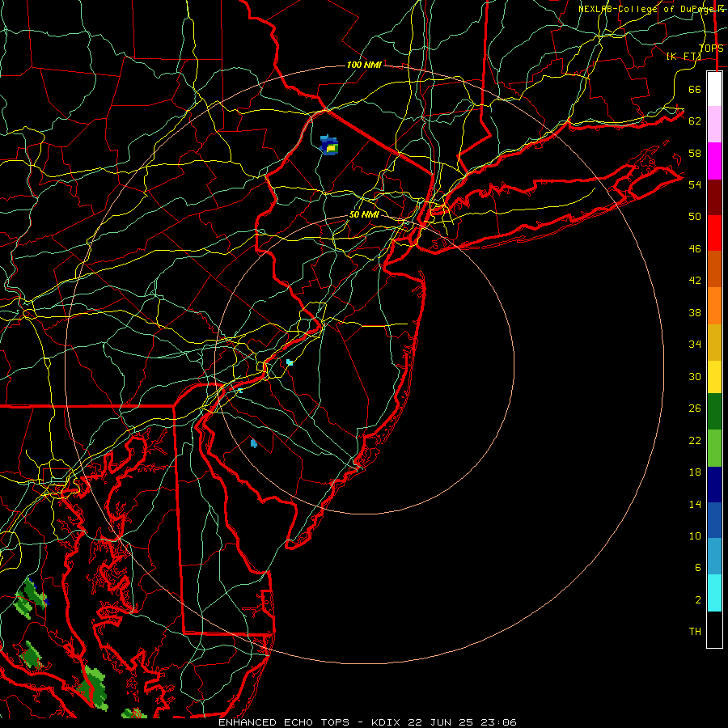Screen dimensions: 728x728
Task: Pick the yellow 30 legend swatch
Action: (x=714, y=377)
